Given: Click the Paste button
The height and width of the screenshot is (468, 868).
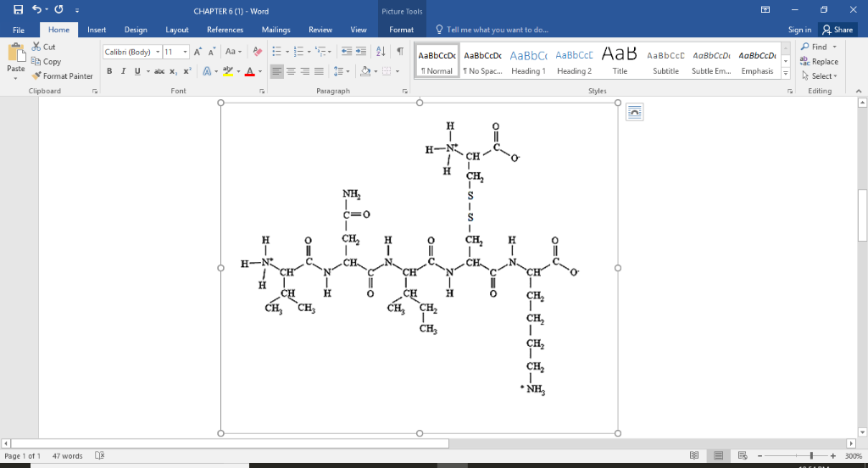Looking at the screenshot, I should [15, 62].
